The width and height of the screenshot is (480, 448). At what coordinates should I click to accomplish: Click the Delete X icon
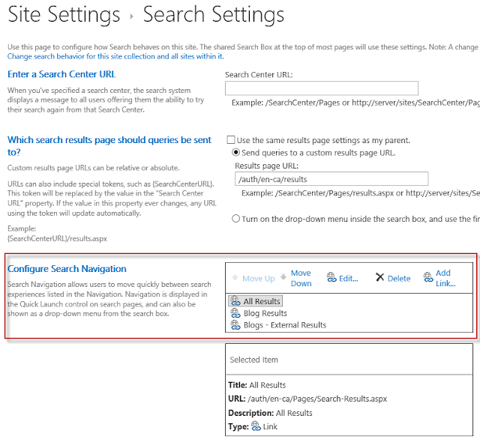pos(380,277)
